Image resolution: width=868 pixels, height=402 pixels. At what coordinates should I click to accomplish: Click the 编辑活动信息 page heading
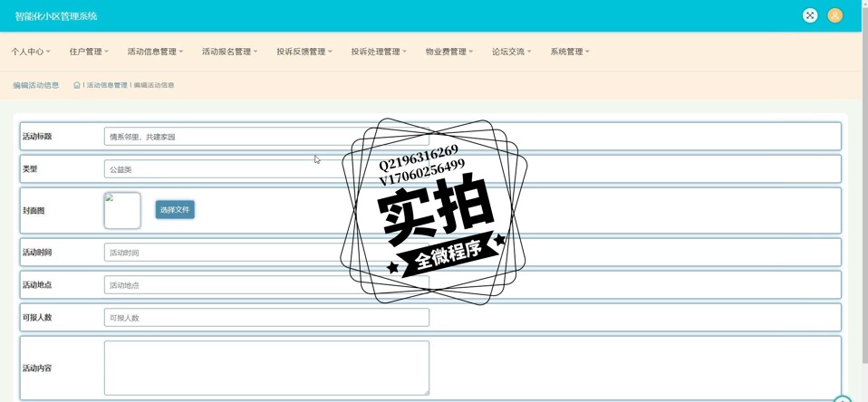(x=36, y=85)
